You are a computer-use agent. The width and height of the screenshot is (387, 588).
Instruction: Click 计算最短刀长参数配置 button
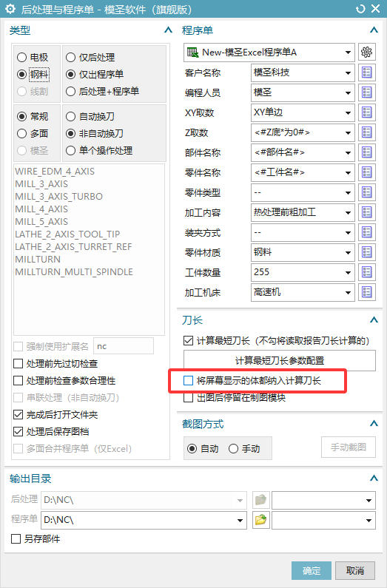point(280,360)
